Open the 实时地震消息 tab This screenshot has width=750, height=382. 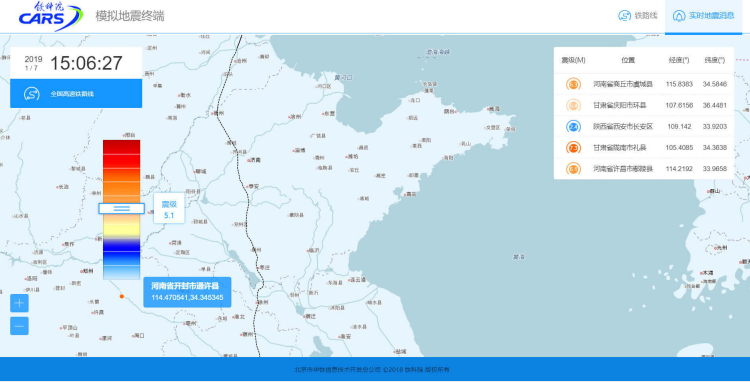(x=703, y=16)
